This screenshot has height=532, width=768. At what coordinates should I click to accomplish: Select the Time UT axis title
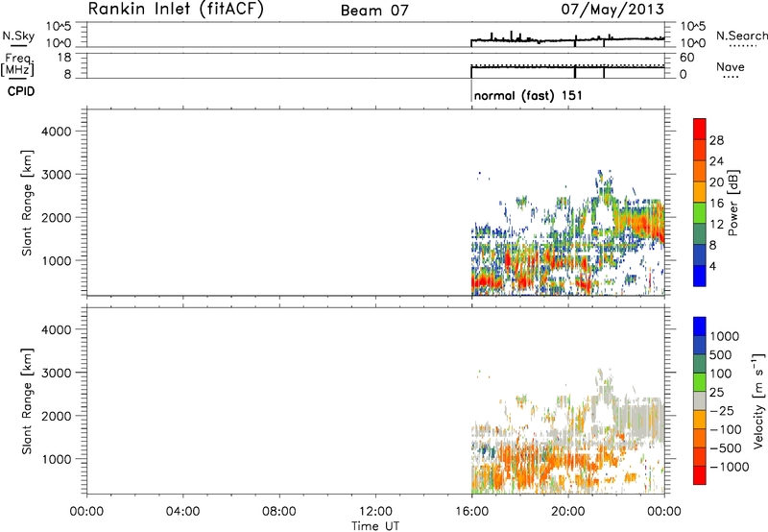pyautogui.click(x=375, y=526)
